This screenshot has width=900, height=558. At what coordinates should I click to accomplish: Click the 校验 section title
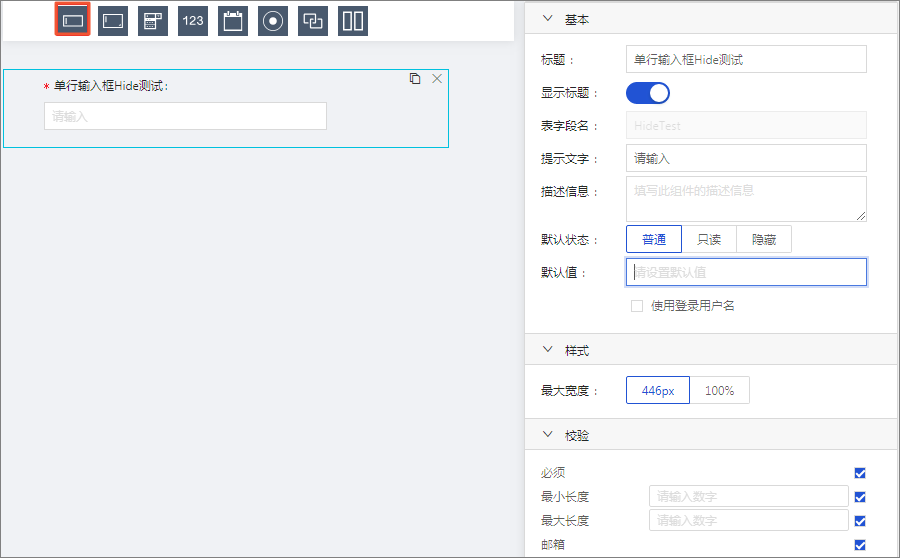pyautogui.click(x=577, y=436)
